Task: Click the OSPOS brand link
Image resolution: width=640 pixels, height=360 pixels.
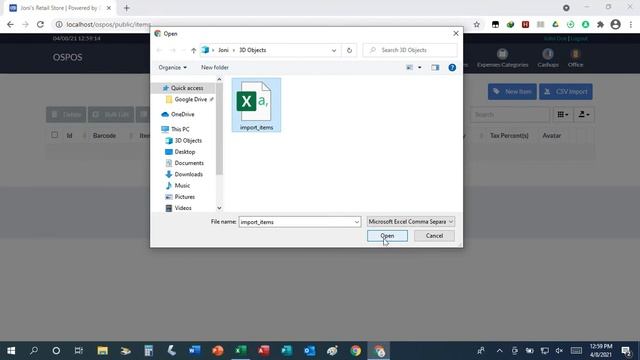Action: [67, 57]
